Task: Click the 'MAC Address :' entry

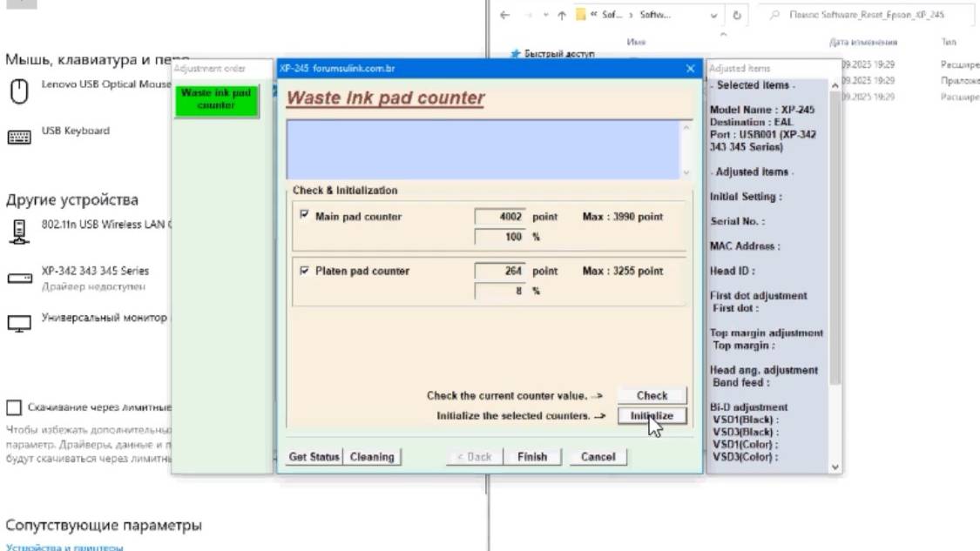Action: (x=745, y=246)
